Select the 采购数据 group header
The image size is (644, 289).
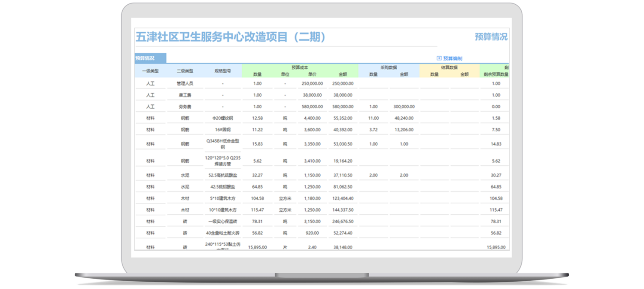(389, 67)
